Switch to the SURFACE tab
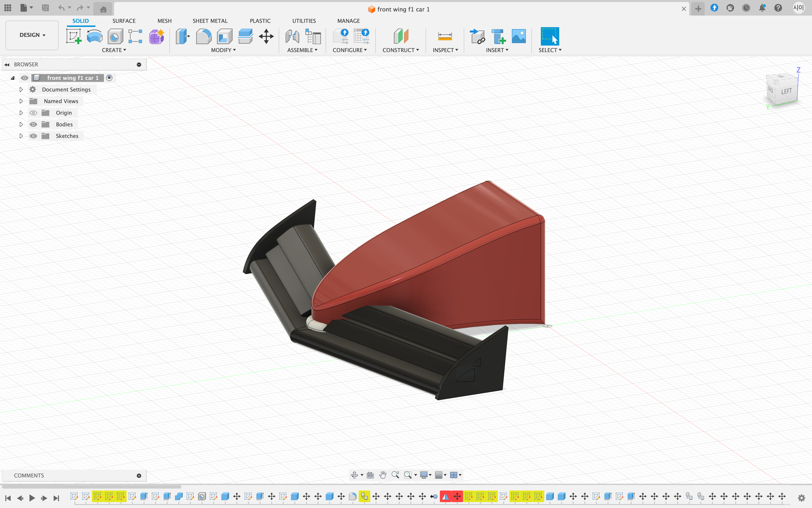The width and height of the screenshot is (812, 508). 124,21
